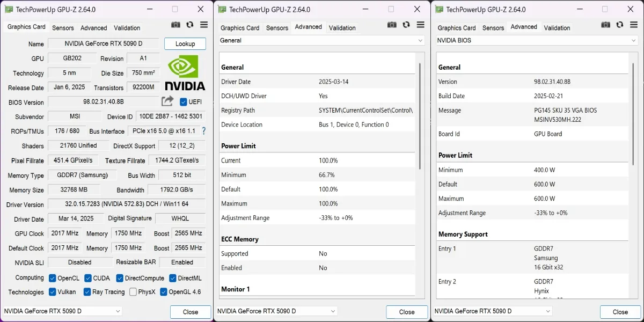The height and width of the screenshot is (322, 644).
Task: Click the GPU-Z app icon in the middle title bar
Action: [x=222, y=9]
